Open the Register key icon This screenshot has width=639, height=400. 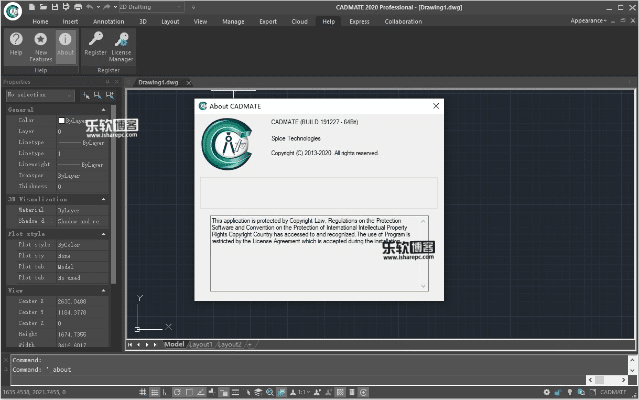(96, 41)
